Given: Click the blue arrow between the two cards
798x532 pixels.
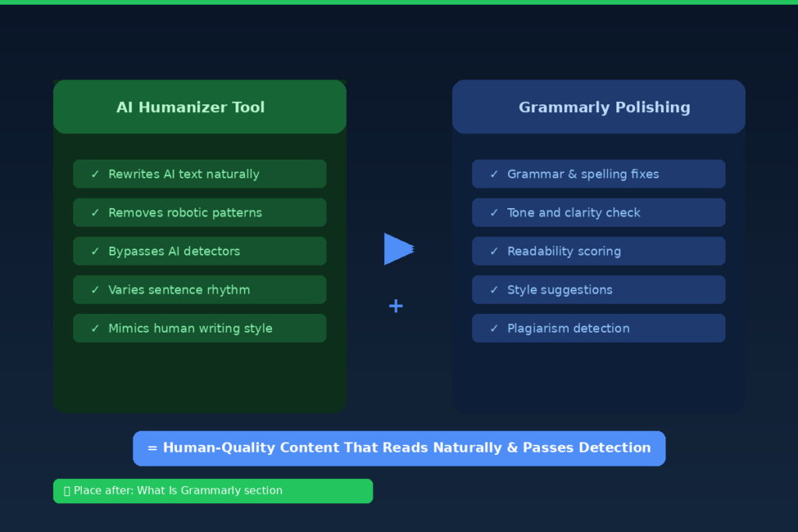Looking at the screenshot, I should (398, 248).
